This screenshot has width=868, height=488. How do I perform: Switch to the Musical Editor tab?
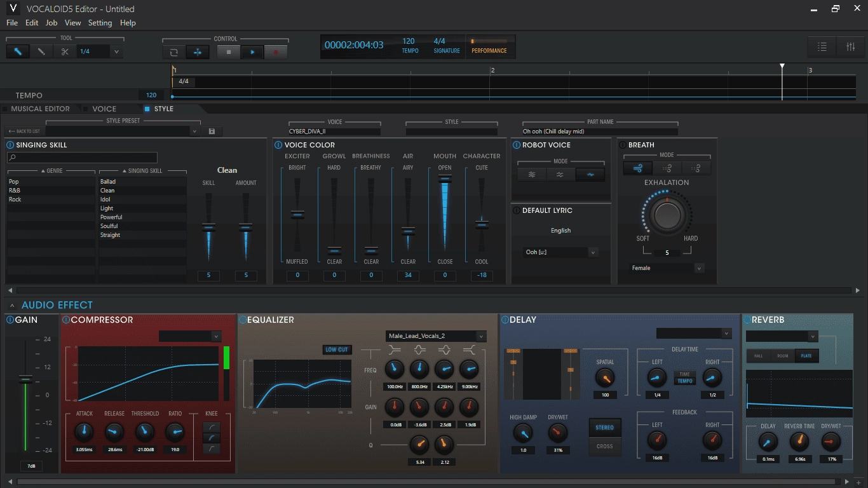[x=40, y=109]
